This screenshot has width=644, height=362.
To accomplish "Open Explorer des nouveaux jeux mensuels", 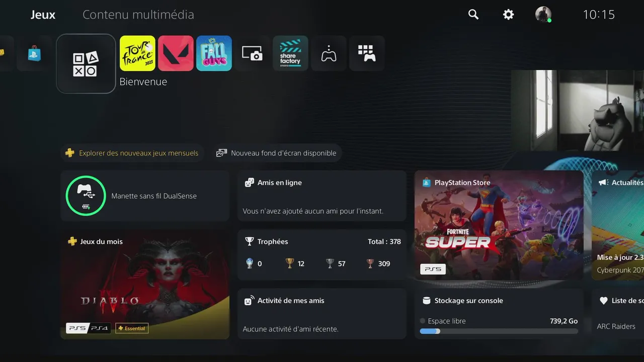I will [132, 153].
